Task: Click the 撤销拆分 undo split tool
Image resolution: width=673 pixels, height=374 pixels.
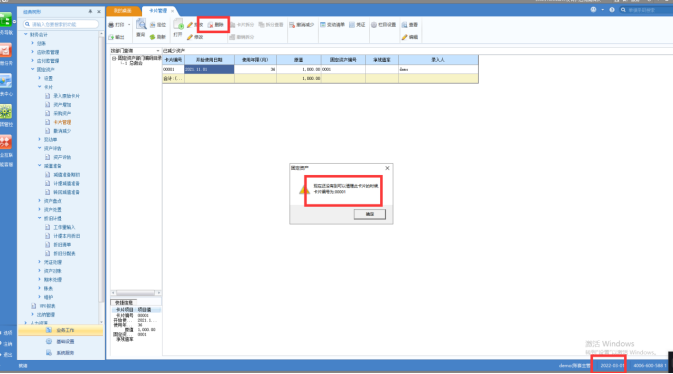Action: [242, 37]
